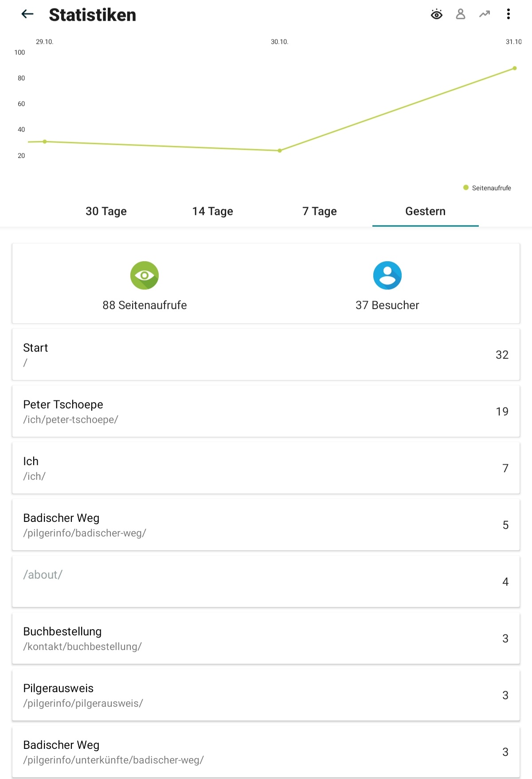Open the Pilgerausweis page entry

266,695
